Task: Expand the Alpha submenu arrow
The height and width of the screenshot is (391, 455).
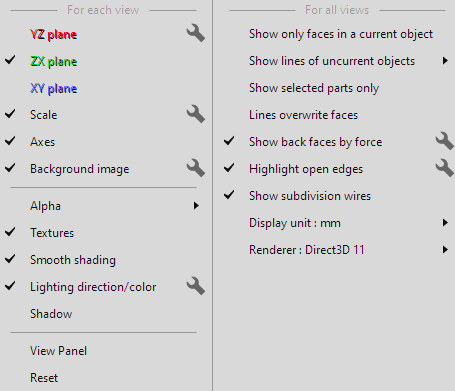Action: [x=196, y=206]
